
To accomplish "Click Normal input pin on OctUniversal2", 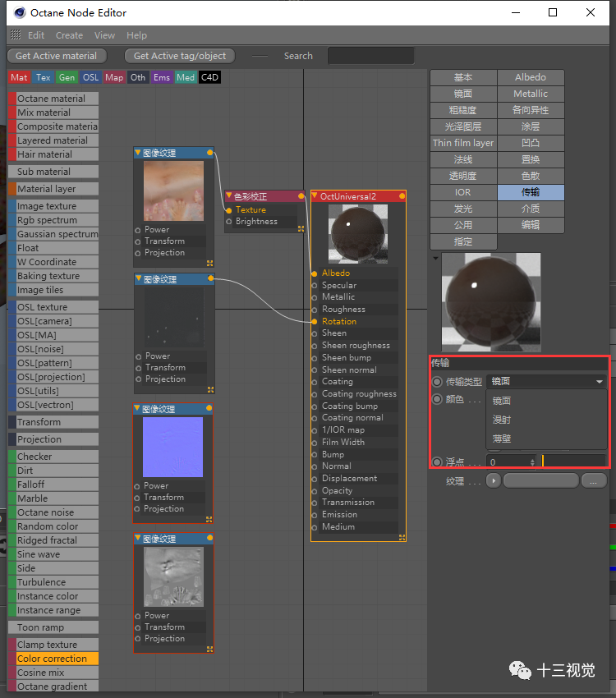I will (x=315, y=466).
